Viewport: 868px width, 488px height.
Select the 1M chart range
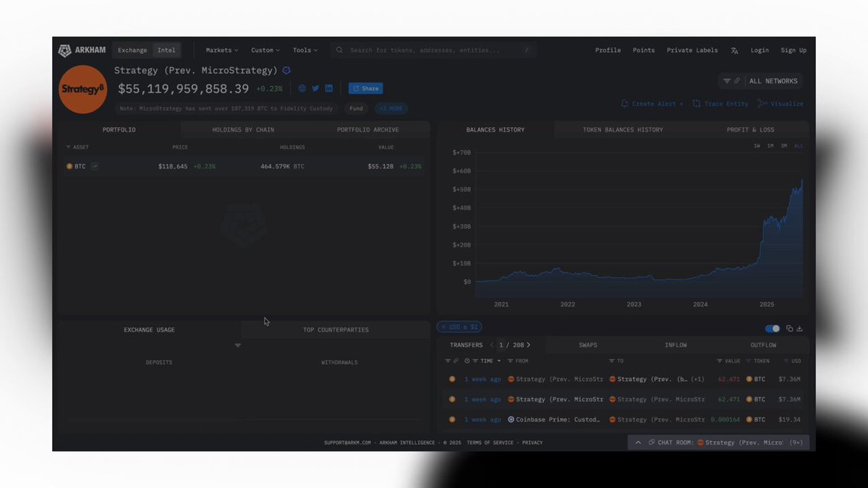(x=770, y=146)
